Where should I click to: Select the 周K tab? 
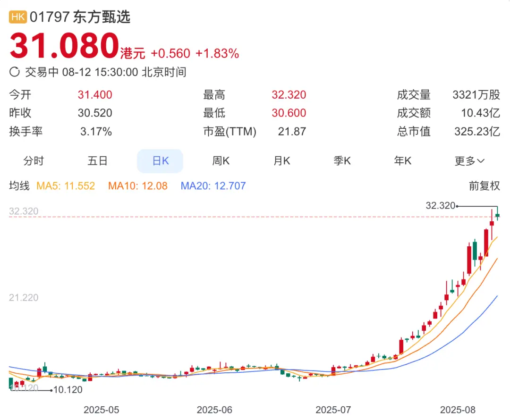click(220, 160)
